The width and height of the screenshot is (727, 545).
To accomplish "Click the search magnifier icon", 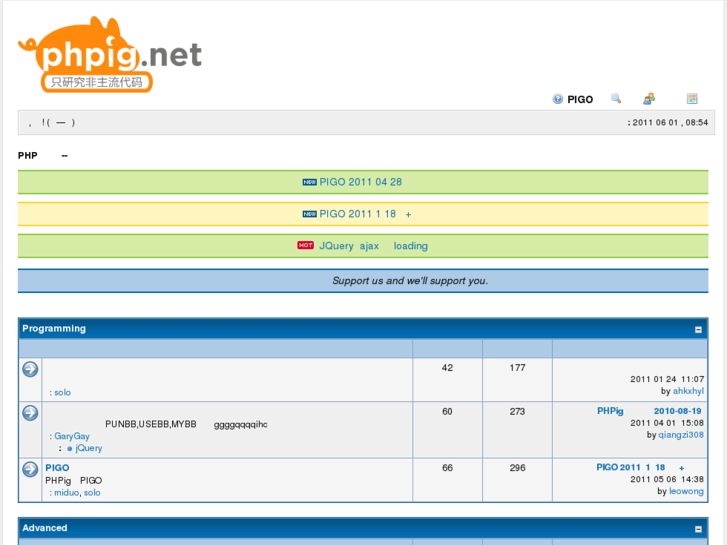I will click(616, 98).
